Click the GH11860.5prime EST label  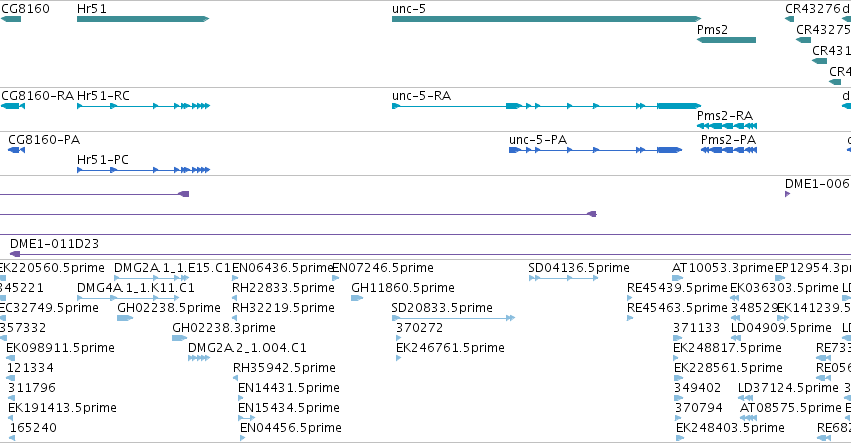pos(403,288)
